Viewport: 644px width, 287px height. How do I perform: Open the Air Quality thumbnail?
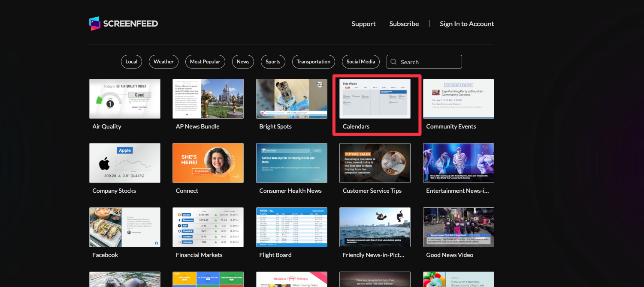125,99
